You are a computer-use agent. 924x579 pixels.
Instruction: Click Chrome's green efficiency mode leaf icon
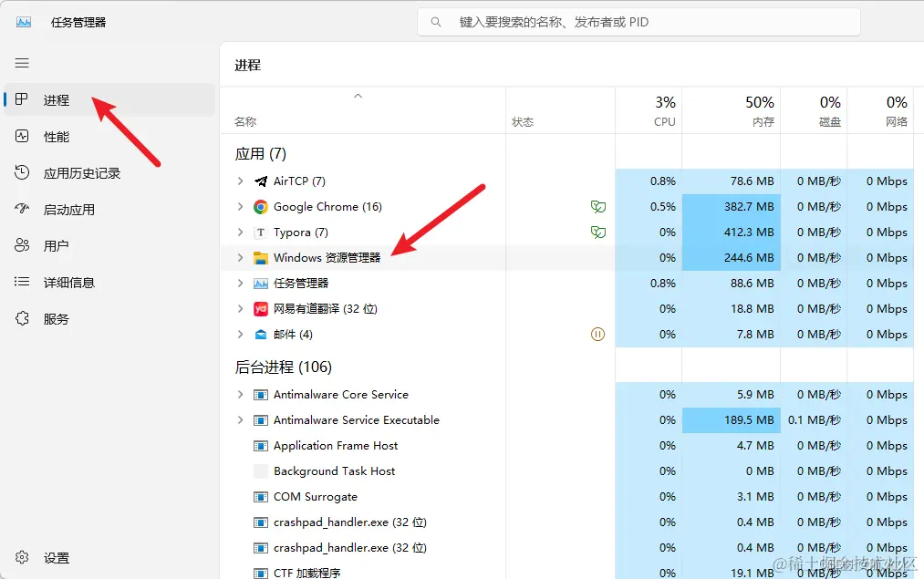click(x=598, y=207)
